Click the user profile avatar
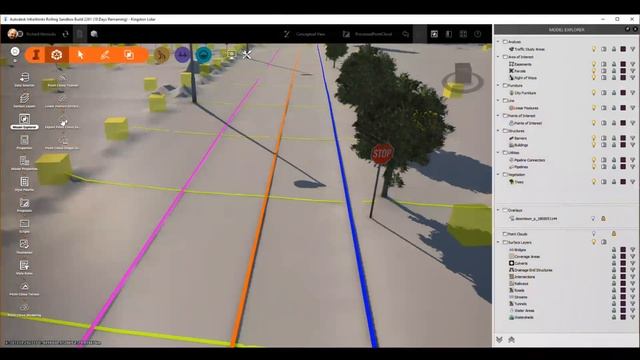This screenshot has height=360, width=640. [x=13, y=34]
